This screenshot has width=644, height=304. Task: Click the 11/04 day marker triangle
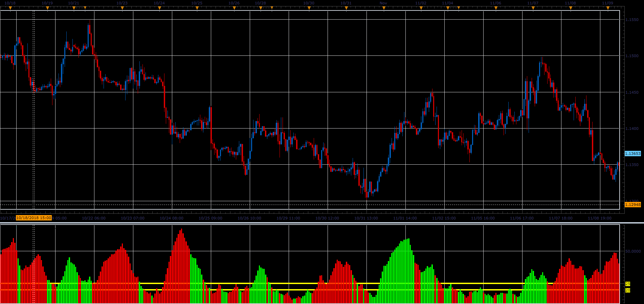click(448, 9)
